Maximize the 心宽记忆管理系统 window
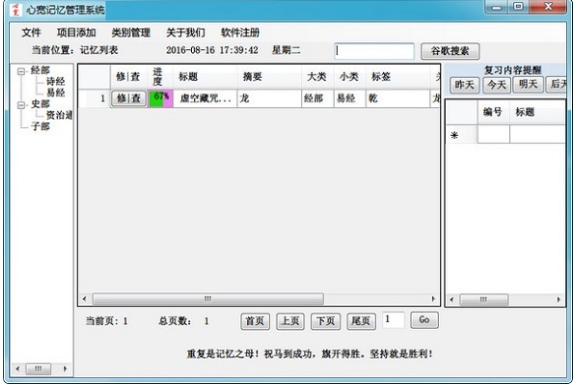 518,7
